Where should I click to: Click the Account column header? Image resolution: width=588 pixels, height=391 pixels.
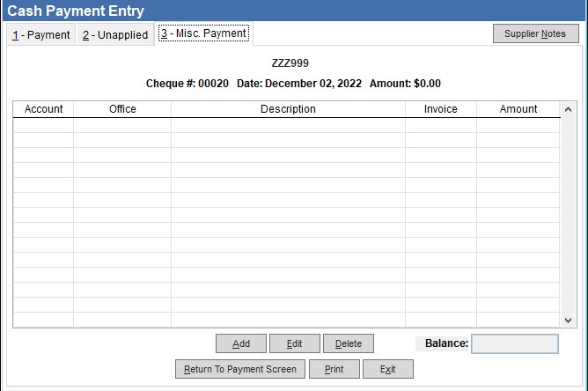tap(43, 109)
